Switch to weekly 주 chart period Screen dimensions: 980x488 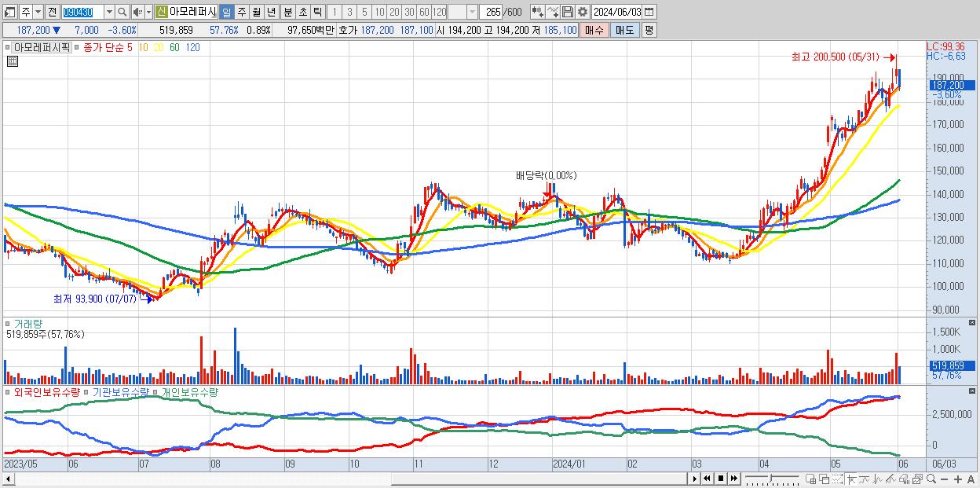click(241, 12)
